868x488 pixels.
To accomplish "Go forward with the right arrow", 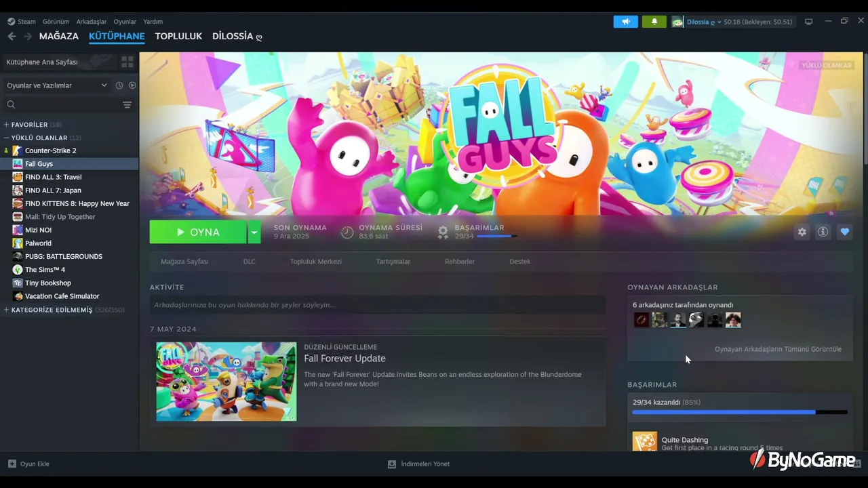I will [x=28, y=36].
